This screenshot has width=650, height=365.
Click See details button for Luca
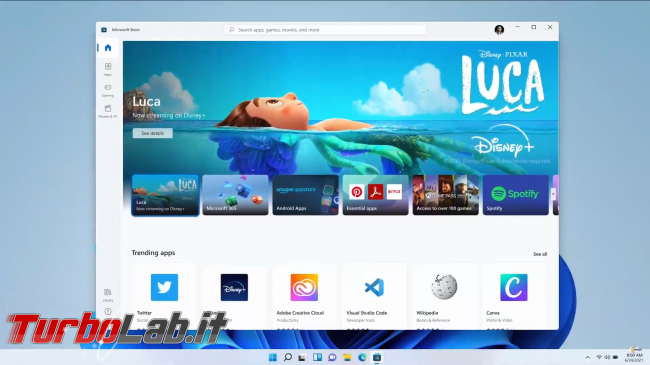pyautogui.click(x=153, y=133)
